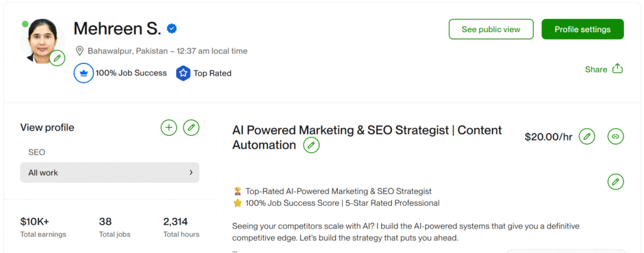Expand All work chevron arrow
The height and width of the screenshot is (253, 644).
pyautogui.click(x=191, y=172)
